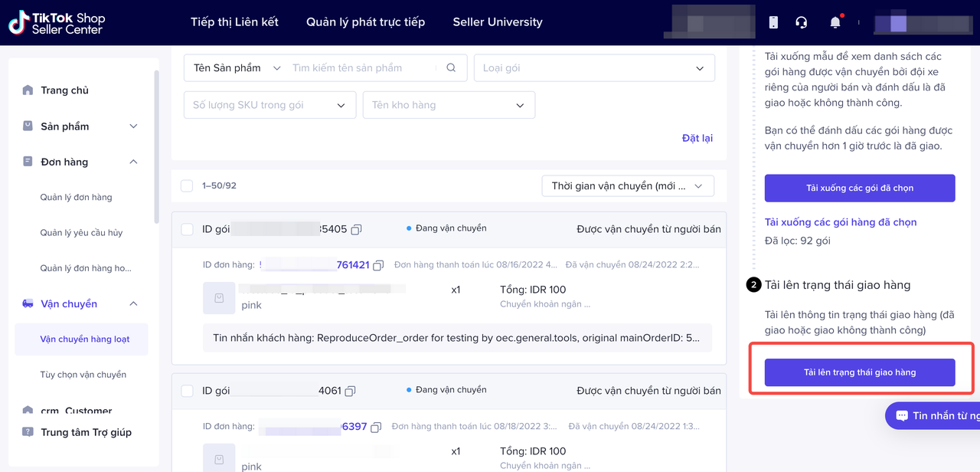Open Quản lý đơn hàng in the sidebar
Screen dimensions: 980x472
pos(76,198)
